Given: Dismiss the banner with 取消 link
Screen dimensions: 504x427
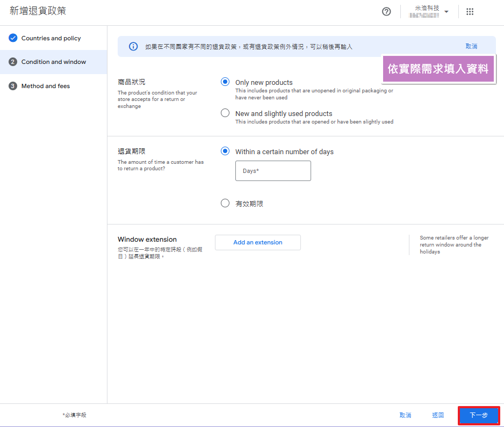Looking at the screenshot, I should coord(471,47).
